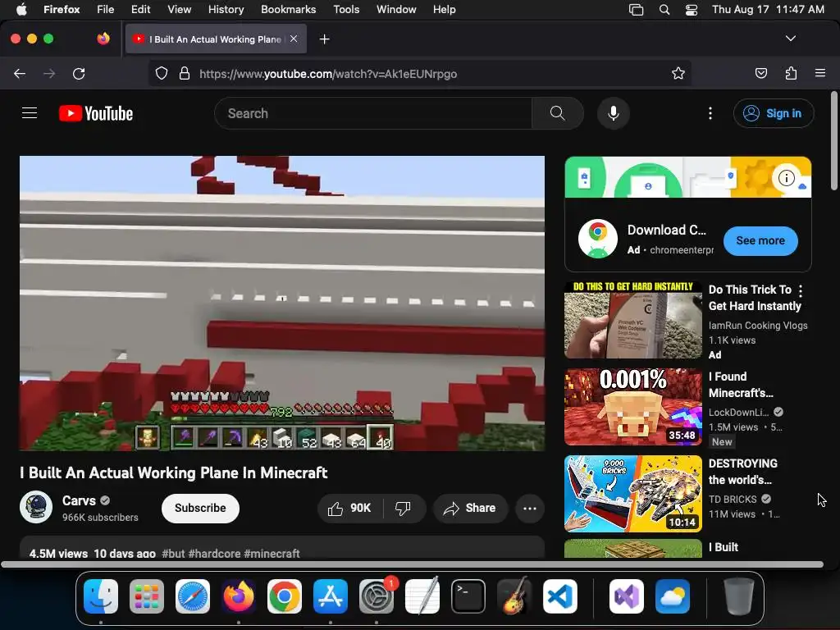Click the search magnifier button

(x=557, y=113)
